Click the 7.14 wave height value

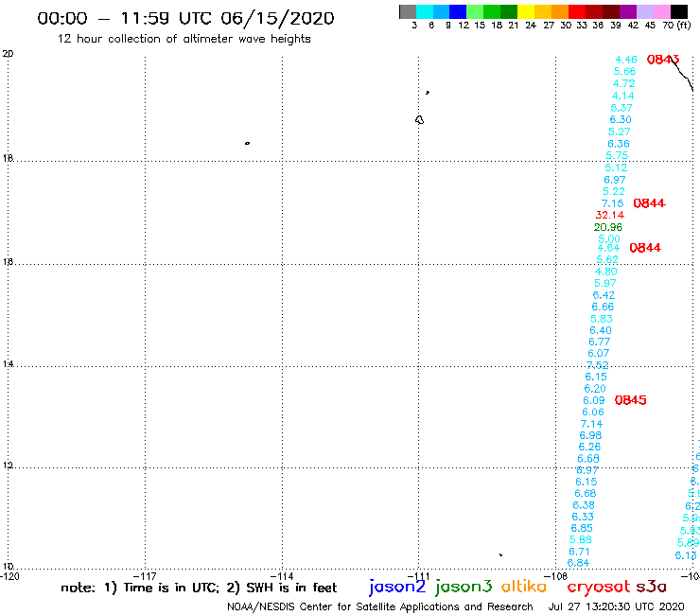pos(591,424)
